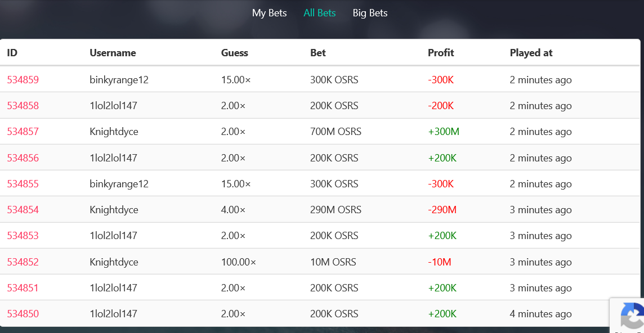Click the Played at column header
Viewport: 644px width, 333px height.
(x=531, y=53)
